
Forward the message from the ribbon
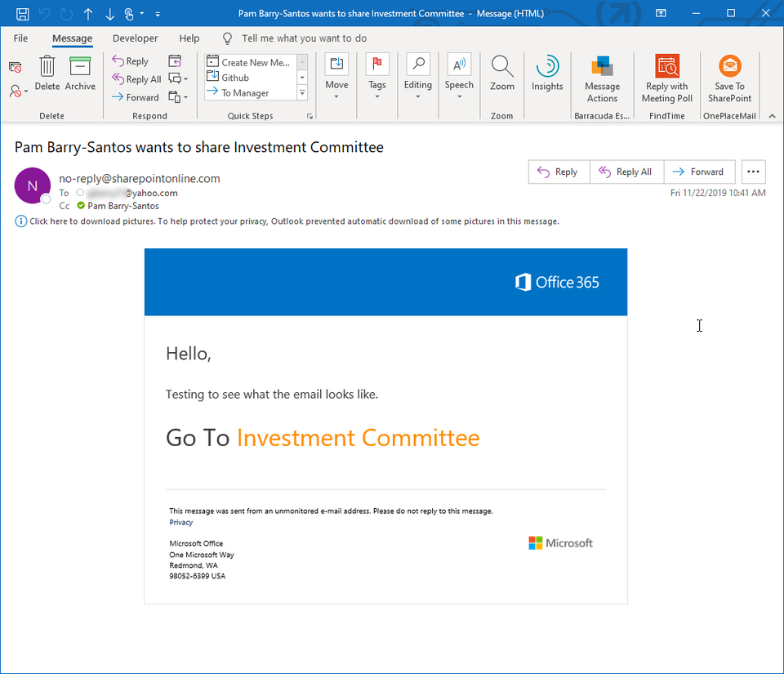(x=136, y=97)
